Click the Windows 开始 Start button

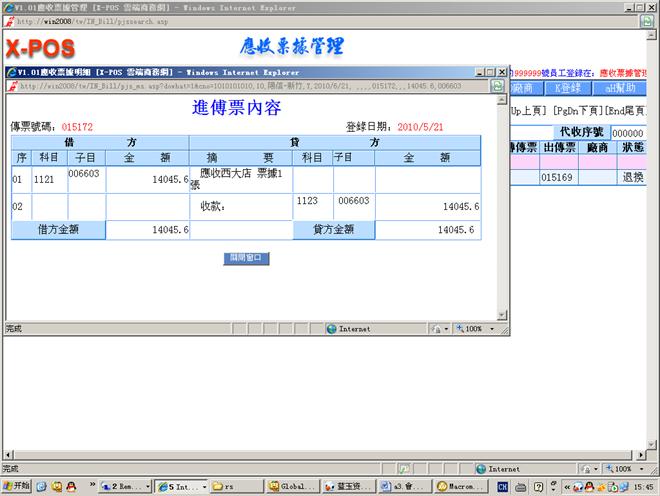pos(15,486)
